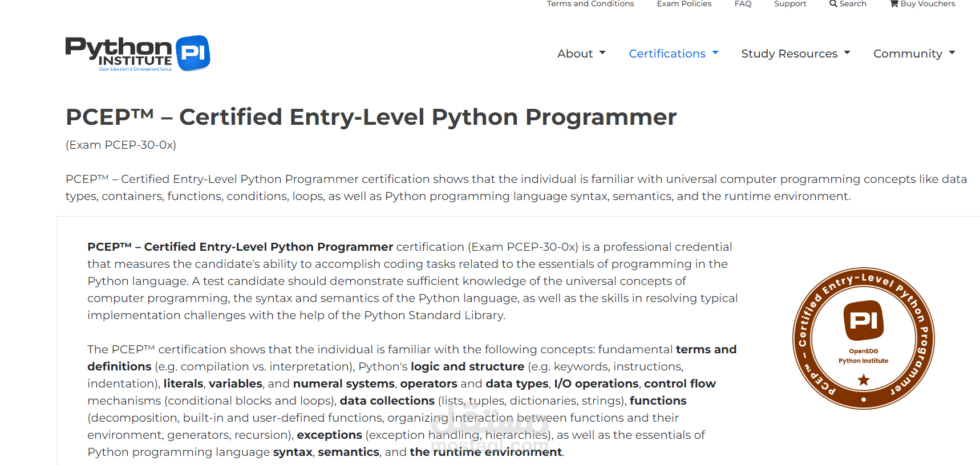Screen dimensions: 980x465
Task: Click the bold 'the runtime environment' text
Action: [x=486, y=452]
